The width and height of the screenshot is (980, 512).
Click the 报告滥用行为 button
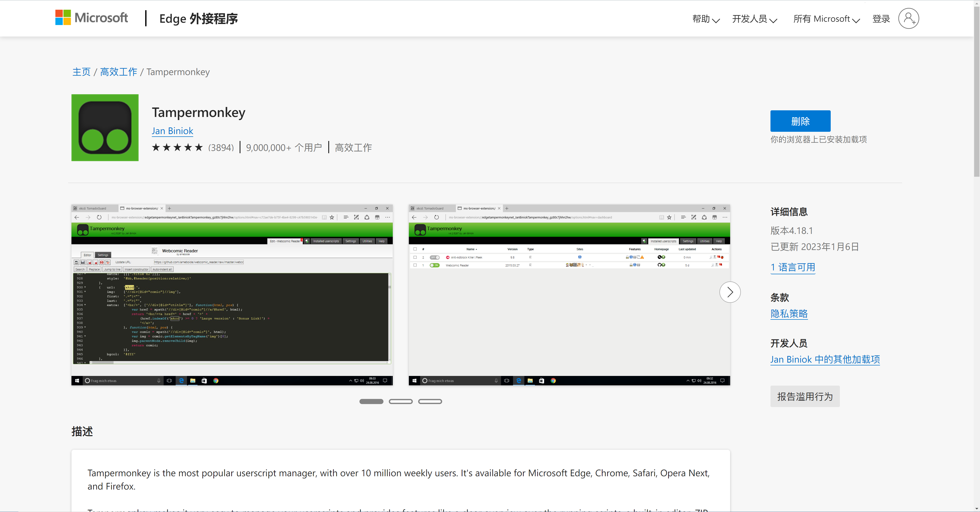805,396
